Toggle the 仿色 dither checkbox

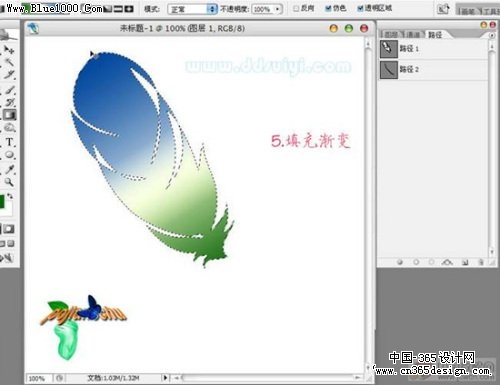click(328, 8)
